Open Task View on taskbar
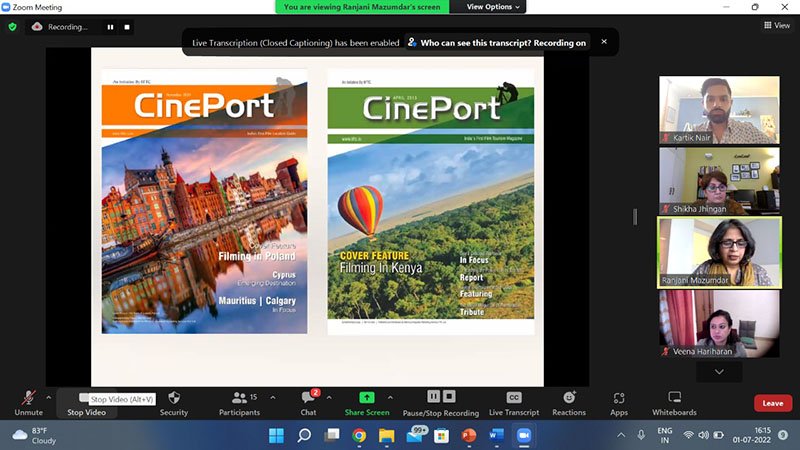Viewport: 800px width, 450px height. pos(332,435)
